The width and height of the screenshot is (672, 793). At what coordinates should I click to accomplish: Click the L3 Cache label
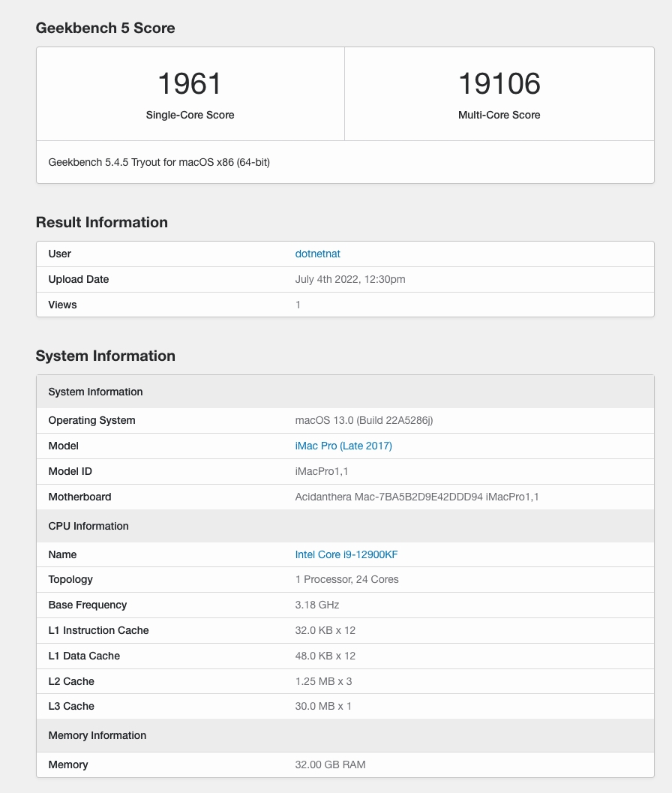[x=70, y=707]
